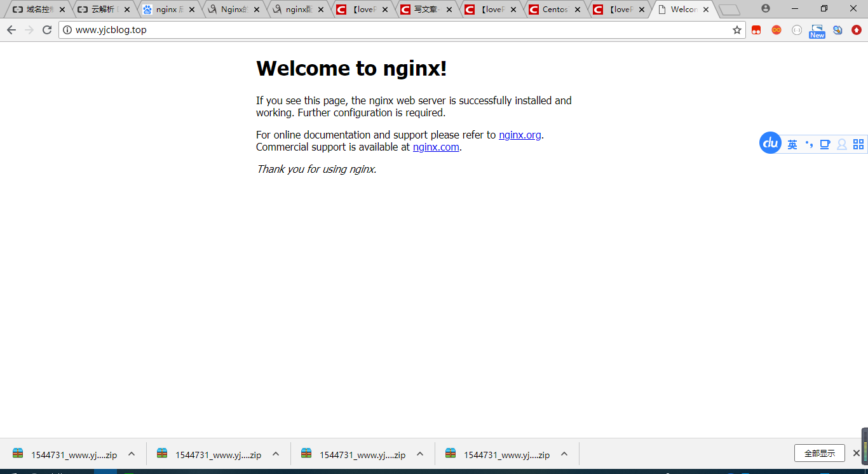Close the Nginx的 tab
The width and height of the screenshot is (868, 474).
256,10
